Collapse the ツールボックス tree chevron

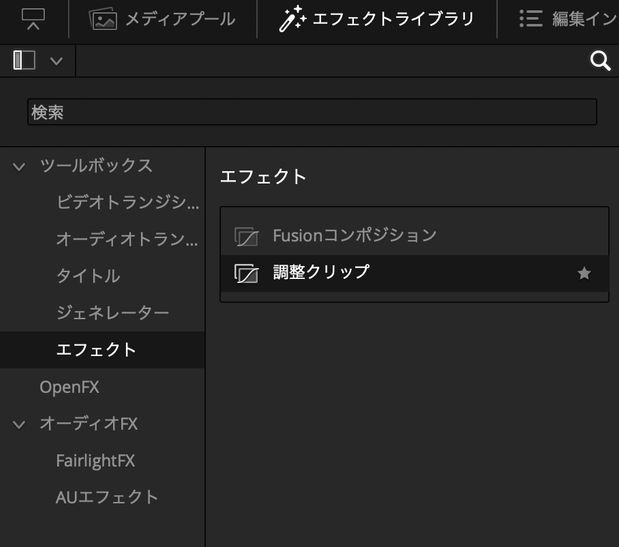click(19, 166)
